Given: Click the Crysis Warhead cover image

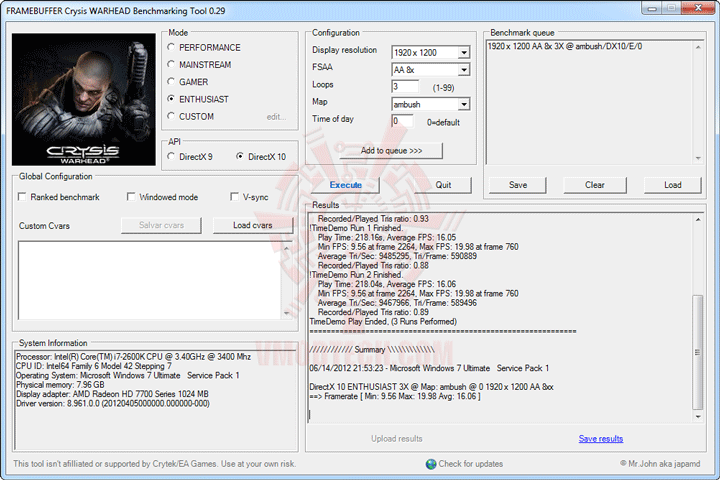Looking at the screenshot, I should [x=84, y=99].
